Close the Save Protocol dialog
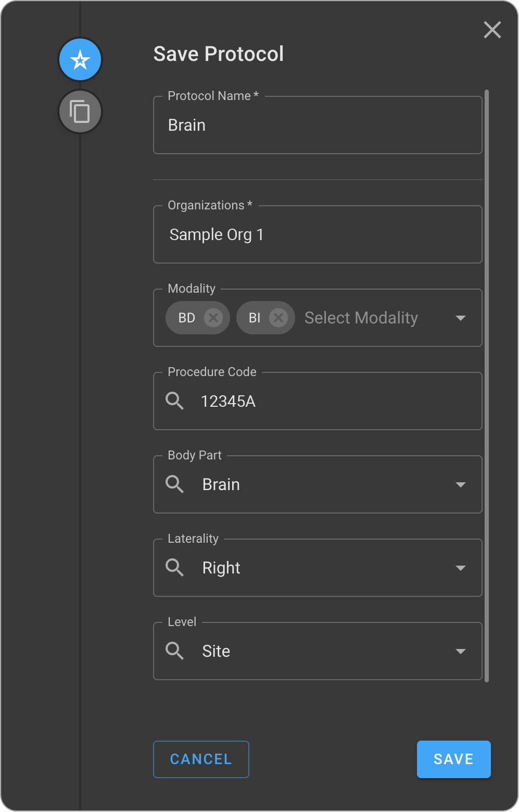Viewport: 519px width, 812px height. tap(492, 30)
